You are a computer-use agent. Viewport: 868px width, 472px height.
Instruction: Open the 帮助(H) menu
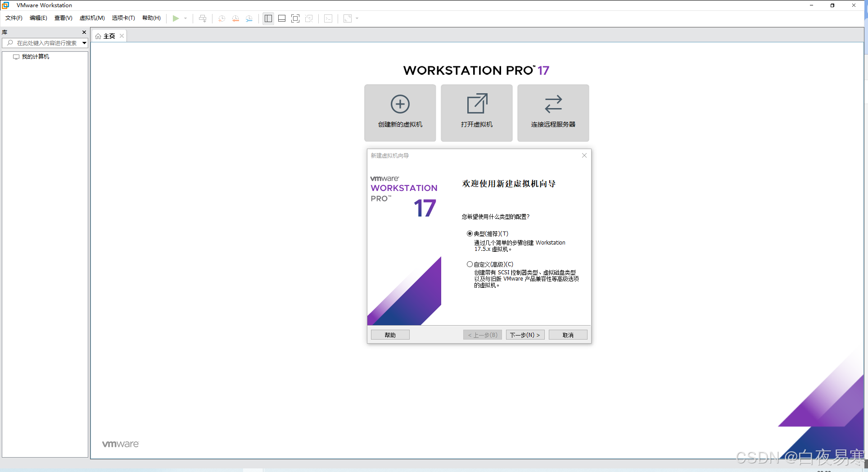tap(151, 18)
